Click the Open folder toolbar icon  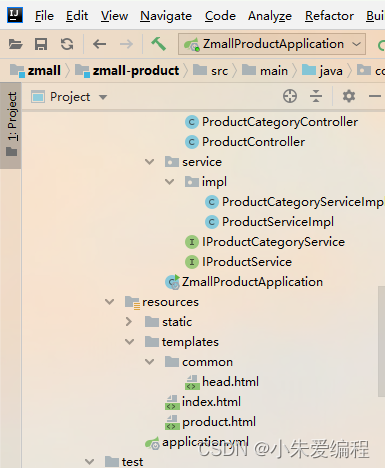click(x=15, y=44)
